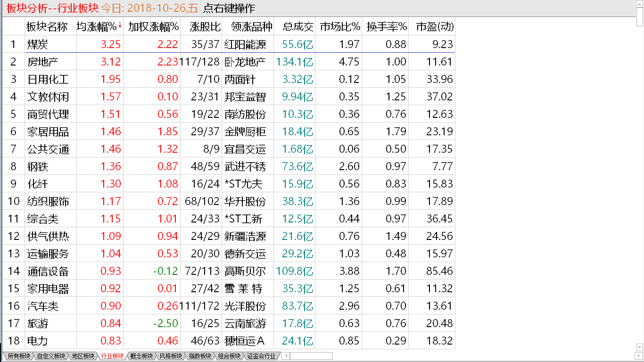
Task: Open the 概念板块 tab
Action: (x=141, y=356)
